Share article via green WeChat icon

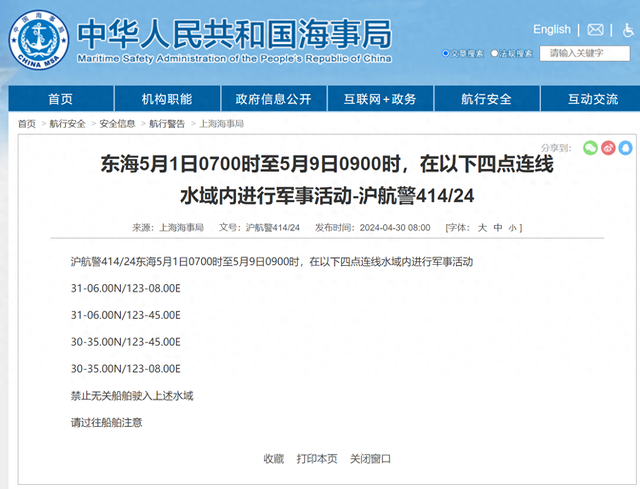(590, 148)
